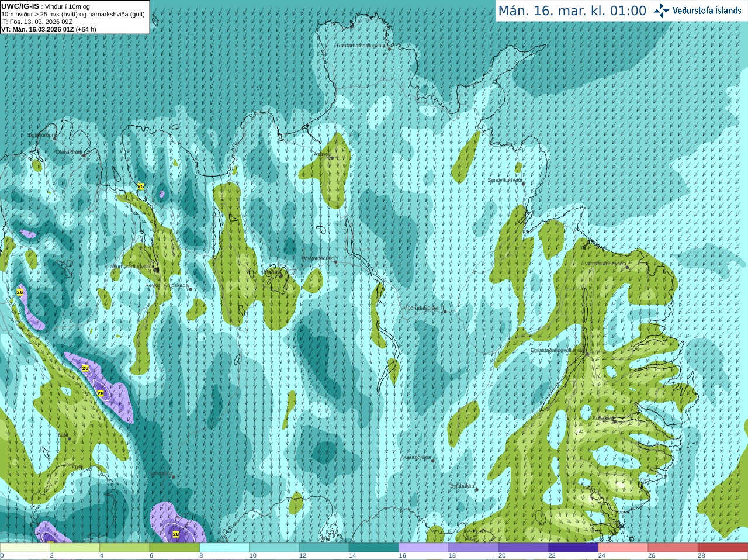The width and height of the screenshot is (748, 560).
Task: Pick the 26–28 m/s salmon swatch
Action: (x=673, y=548)
